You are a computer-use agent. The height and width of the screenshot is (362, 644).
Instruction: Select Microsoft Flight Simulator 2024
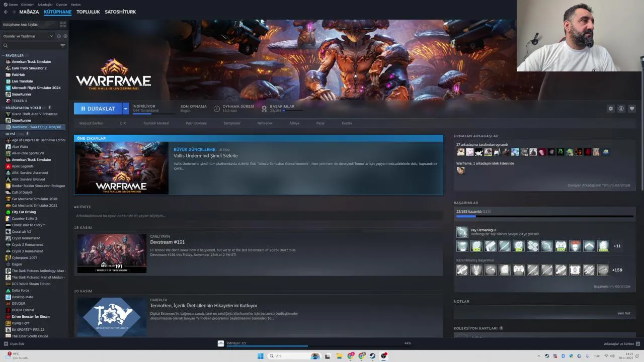(x=36, y=87)
